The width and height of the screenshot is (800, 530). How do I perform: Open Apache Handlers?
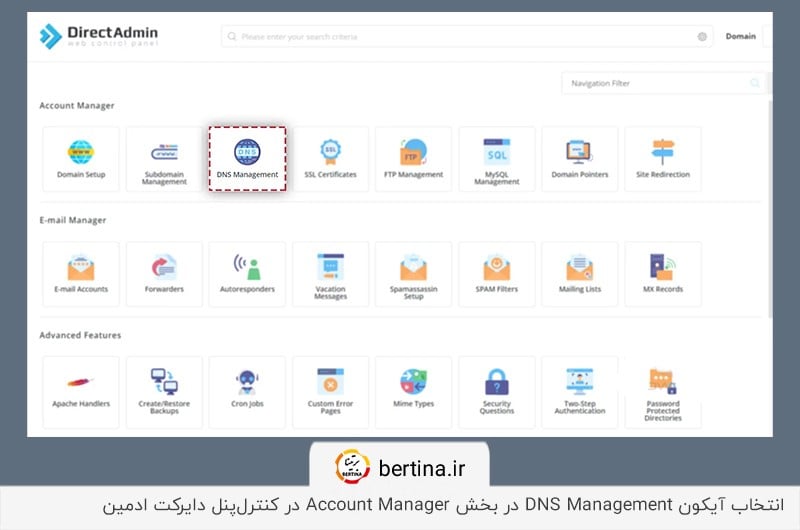81,392
